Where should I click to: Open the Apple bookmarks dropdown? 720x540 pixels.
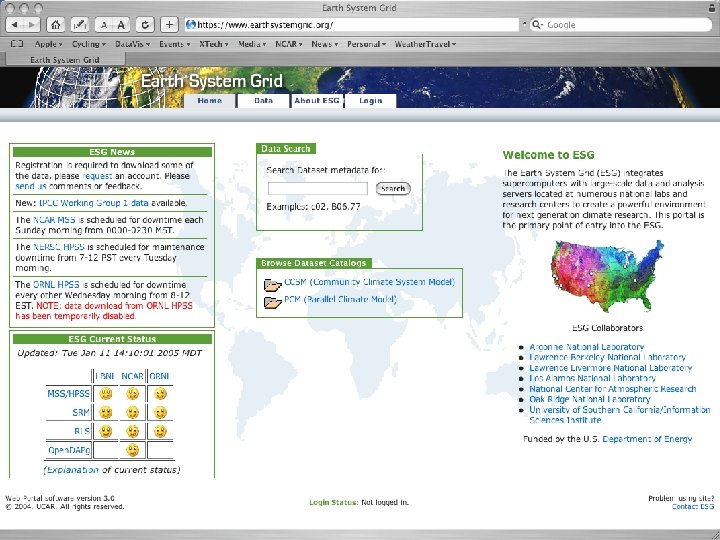coord(48,44)
